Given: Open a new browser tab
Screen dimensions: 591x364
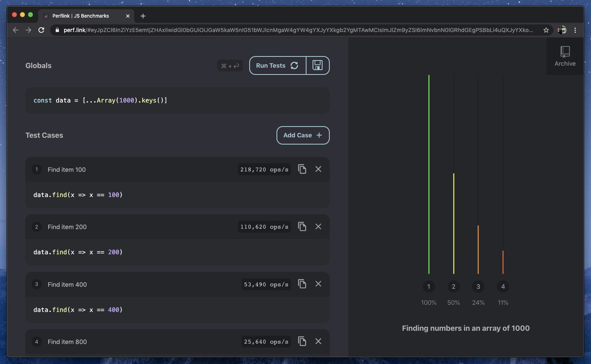Looking at the screenshot, I should 143,16.
